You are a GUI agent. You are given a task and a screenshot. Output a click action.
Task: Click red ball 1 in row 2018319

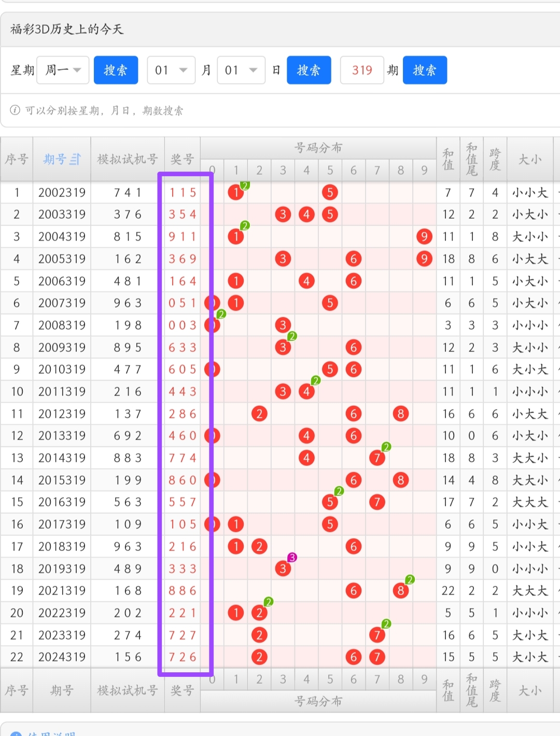point(236,546)
